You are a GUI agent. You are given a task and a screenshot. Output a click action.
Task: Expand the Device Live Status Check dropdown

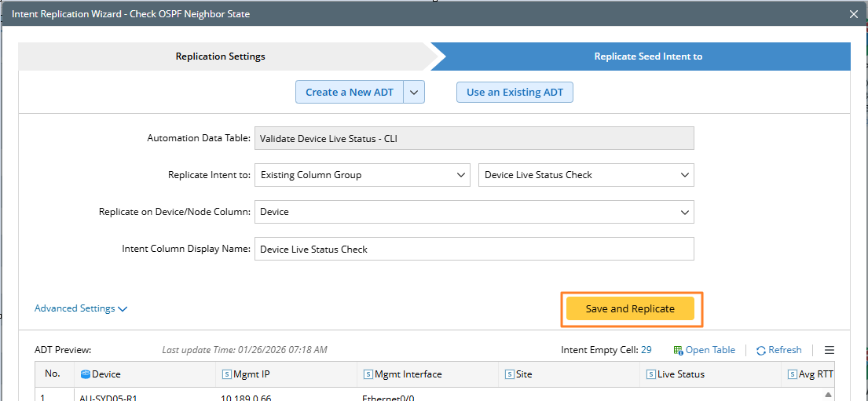point(586,175)
